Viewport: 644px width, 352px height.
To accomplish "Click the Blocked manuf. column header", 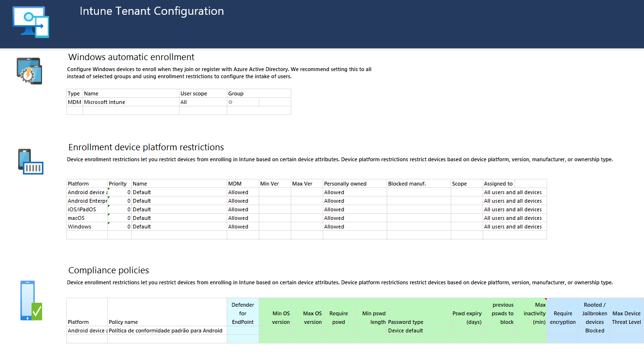I will tap(419, 184).
